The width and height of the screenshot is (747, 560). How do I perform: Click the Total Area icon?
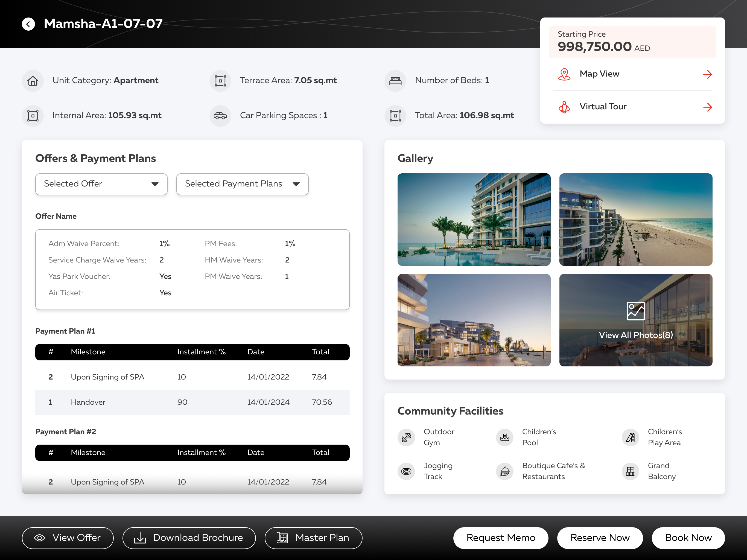(395, 116)
